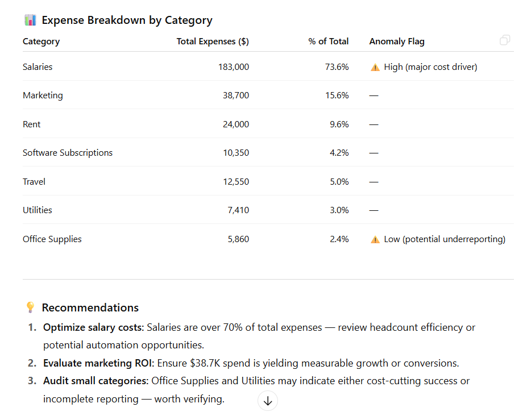Click the circular scroll-down arrow icon
527x420 pixels.
coord(267,401)
